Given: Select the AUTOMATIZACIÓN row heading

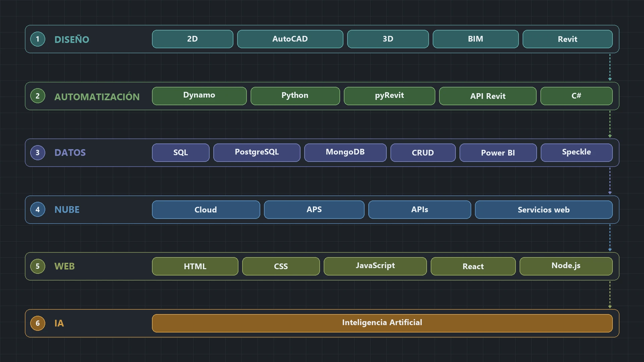Looking at the screenshot, I should coord(97,97).
